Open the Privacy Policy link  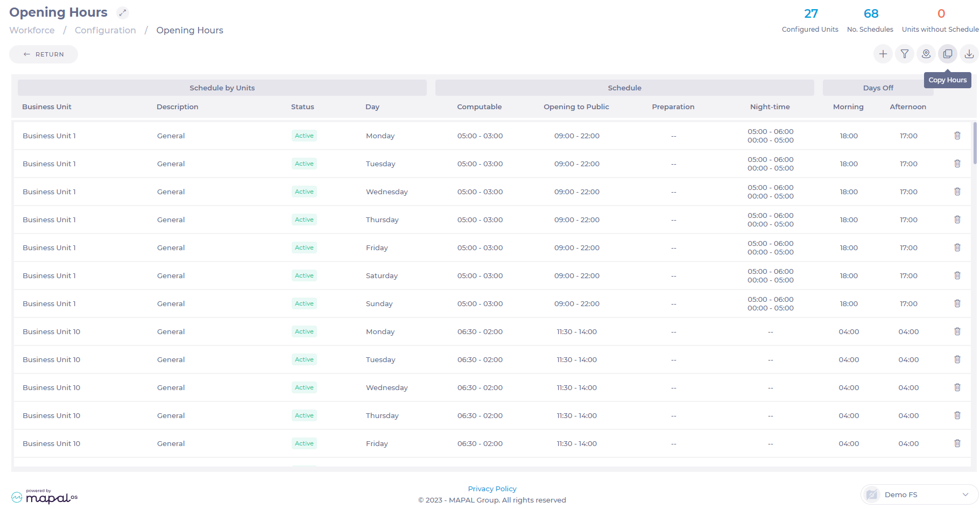tap(492, 489)
